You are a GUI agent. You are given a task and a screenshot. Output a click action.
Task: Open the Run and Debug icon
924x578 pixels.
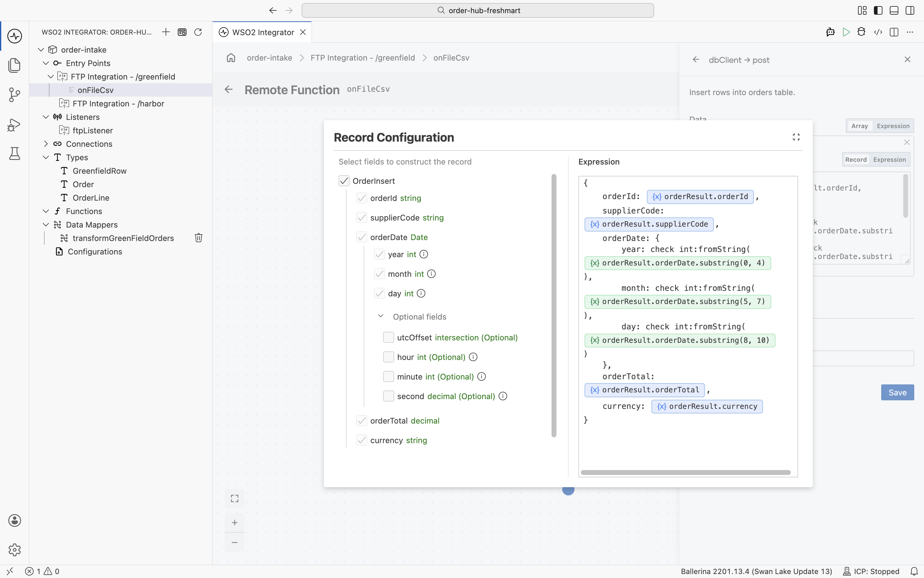pyautogui.click(x=14, y=125)
